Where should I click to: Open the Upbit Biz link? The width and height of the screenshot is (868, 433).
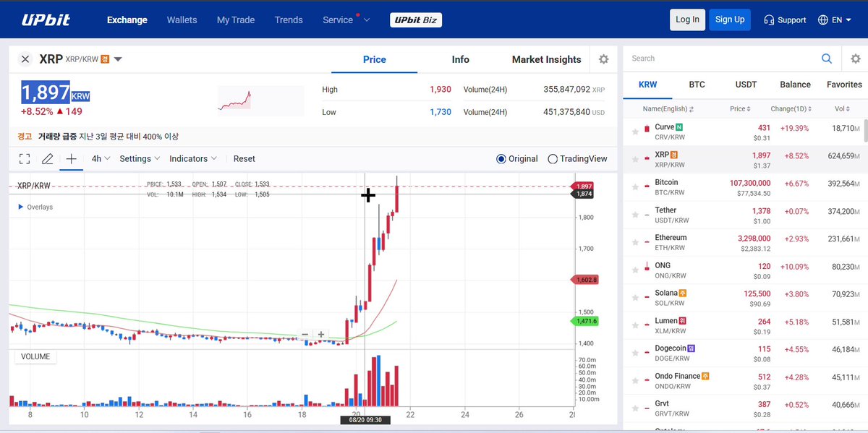416,20
